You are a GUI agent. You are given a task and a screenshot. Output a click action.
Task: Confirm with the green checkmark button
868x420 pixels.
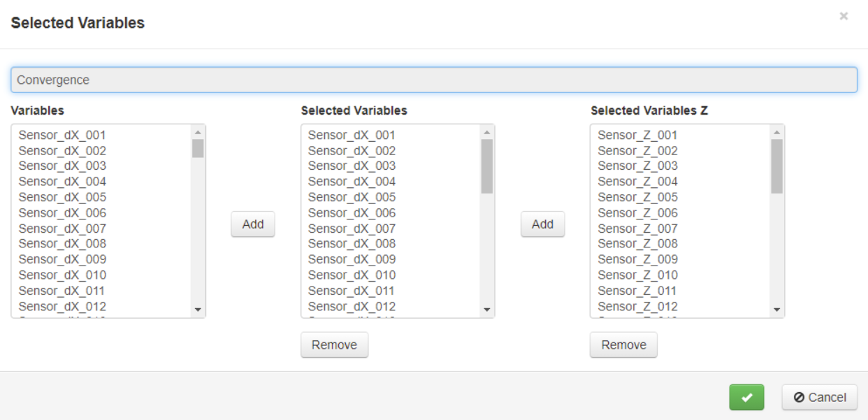(746, 397)
